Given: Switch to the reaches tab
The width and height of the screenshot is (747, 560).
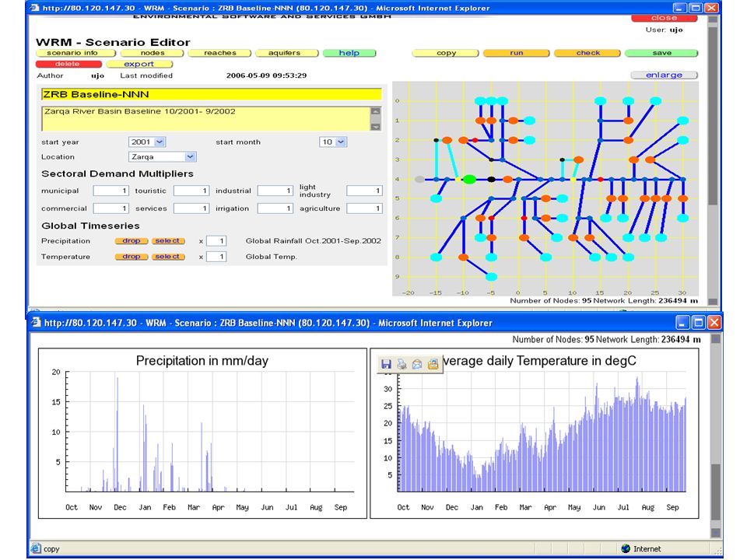Looking at the screenshot, I should point(219,53).
